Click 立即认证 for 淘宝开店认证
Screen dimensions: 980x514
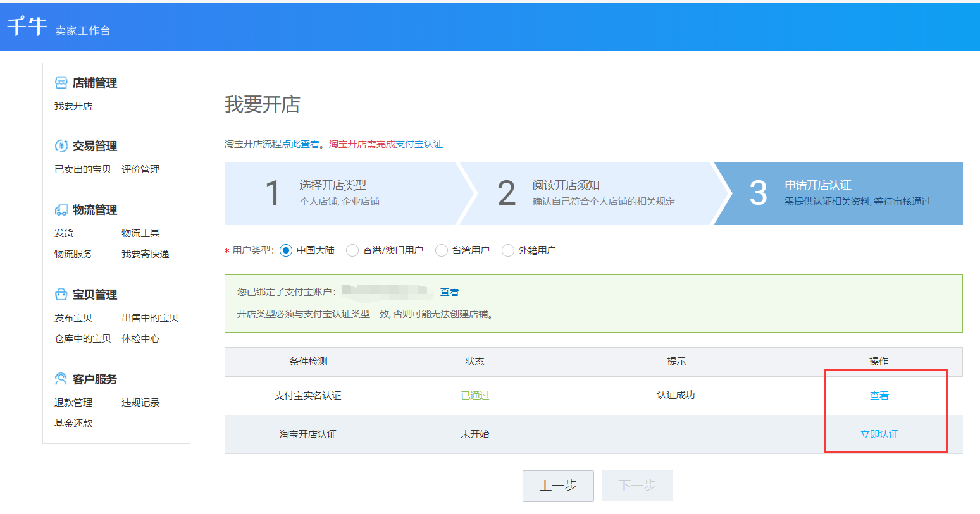[879, 434]
